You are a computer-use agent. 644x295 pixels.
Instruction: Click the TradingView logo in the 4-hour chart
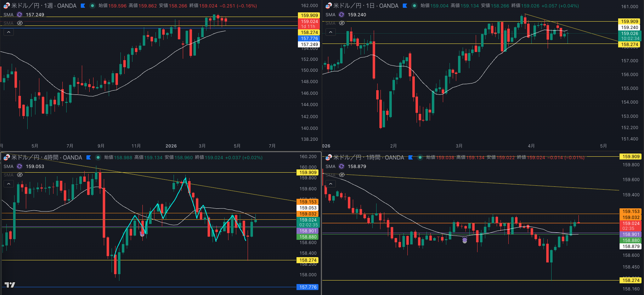10,285
